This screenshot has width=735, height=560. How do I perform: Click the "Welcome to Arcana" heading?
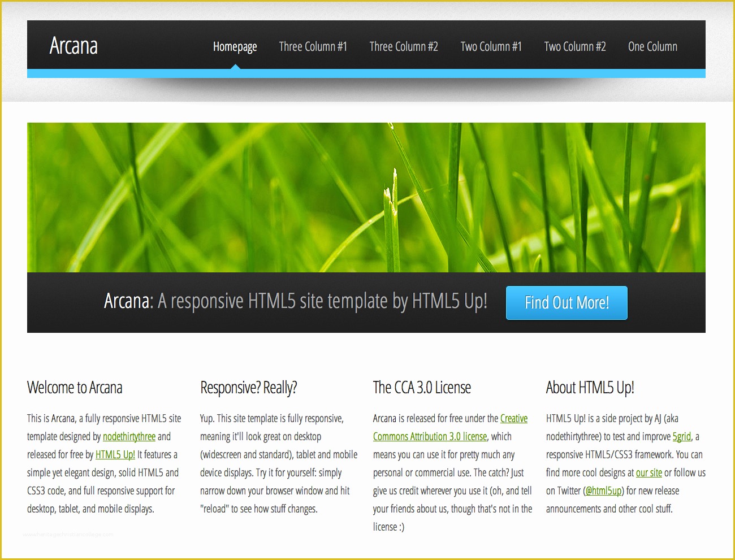coord(74,388)
